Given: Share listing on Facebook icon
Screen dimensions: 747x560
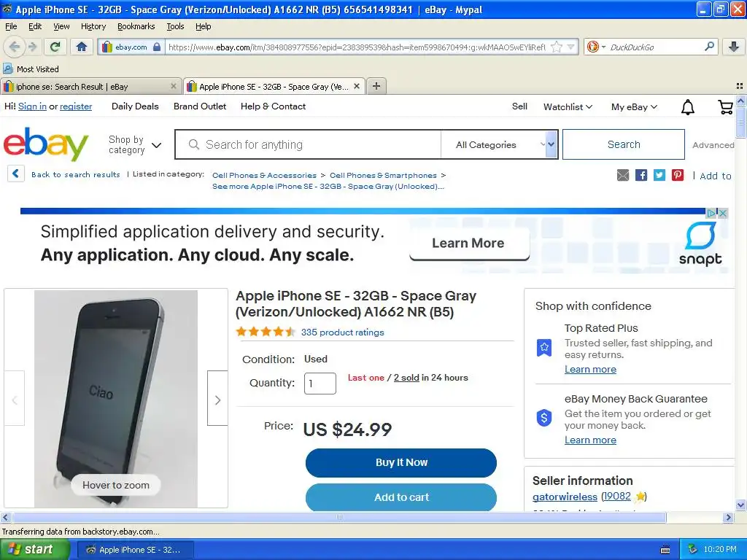Looking at the screenshot, I should 641,175.
